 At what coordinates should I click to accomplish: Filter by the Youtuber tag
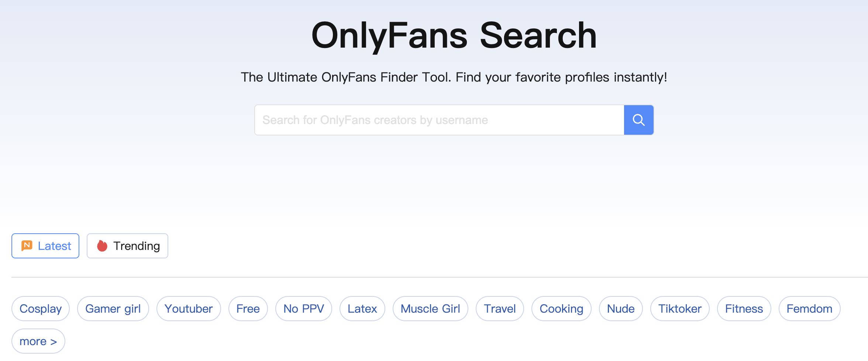point(189,309)
